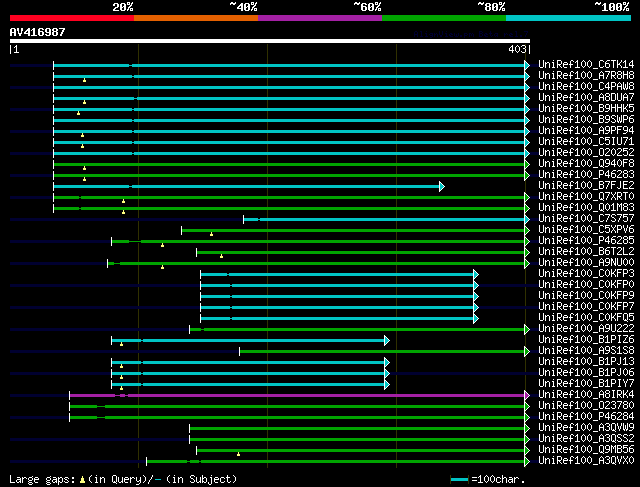Click the yellow gap marker under UniRef100_P46283 bar

(x=84, y=179)
